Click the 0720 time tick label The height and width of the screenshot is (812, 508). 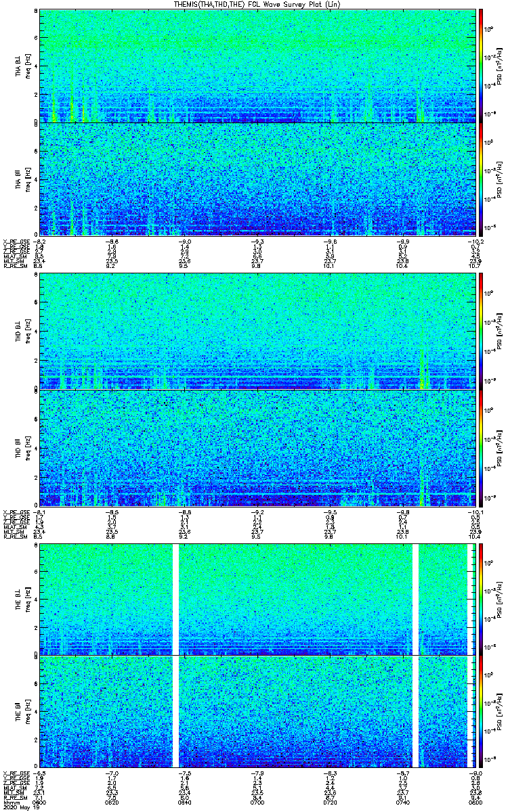329,803
